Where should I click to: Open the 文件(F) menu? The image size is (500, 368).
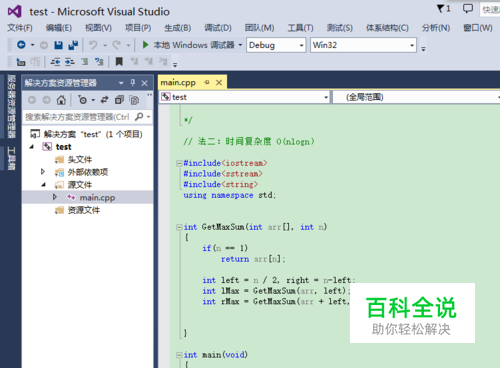tap(20, 28)
